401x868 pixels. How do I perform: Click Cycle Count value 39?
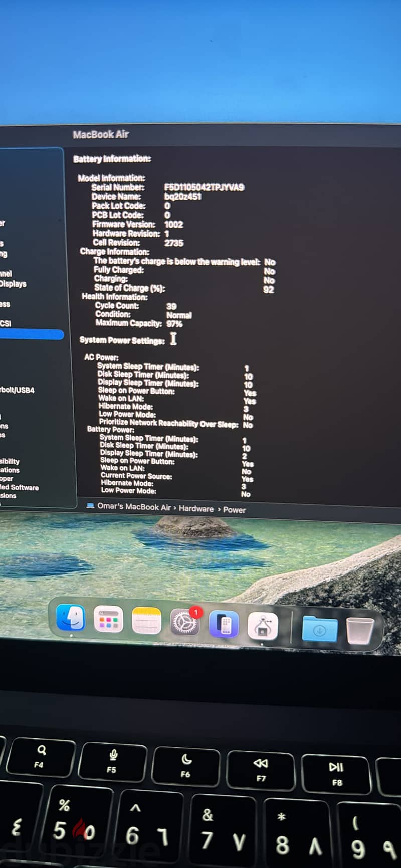tap(171, 306)
